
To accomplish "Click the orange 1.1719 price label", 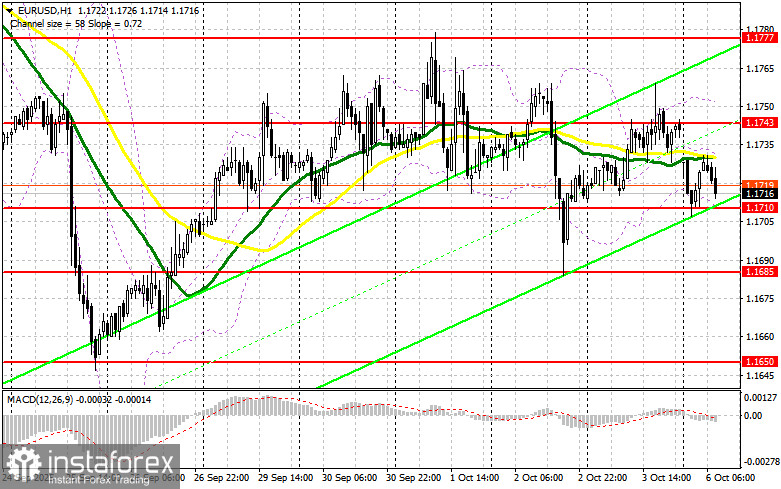I will [x=759, y=184].
